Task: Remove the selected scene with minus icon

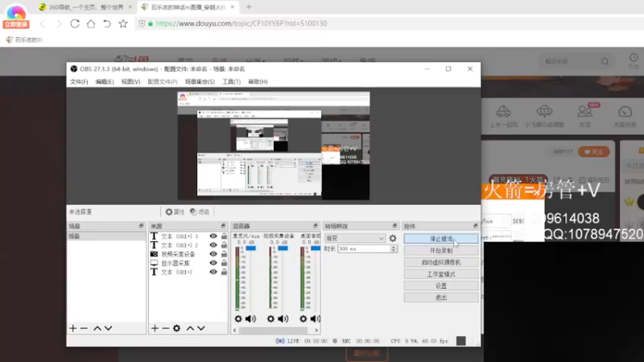Action: click(x=84, y=328)
